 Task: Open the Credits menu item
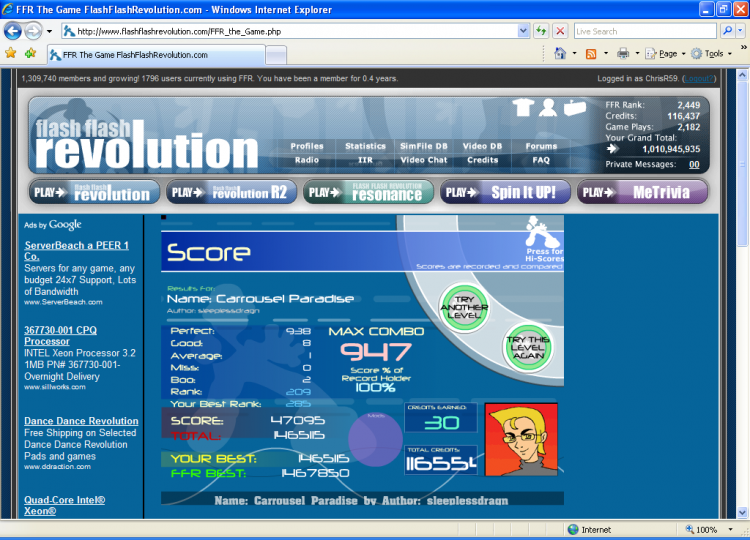tap(482, 160)
